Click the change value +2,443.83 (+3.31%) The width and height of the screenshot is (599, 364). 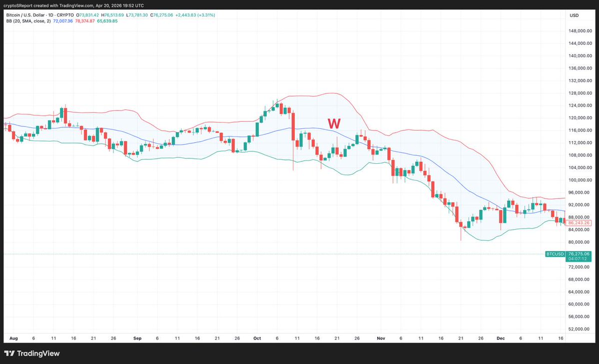pyautogui.click(x=195, y=15)
